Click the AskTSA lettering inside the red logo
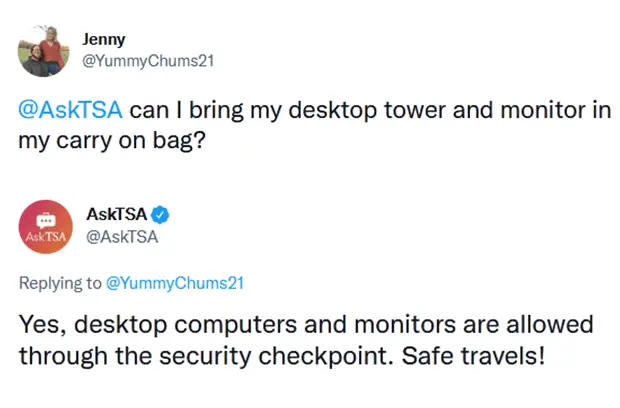The image size is (620, 408). (x=46, y=237)
